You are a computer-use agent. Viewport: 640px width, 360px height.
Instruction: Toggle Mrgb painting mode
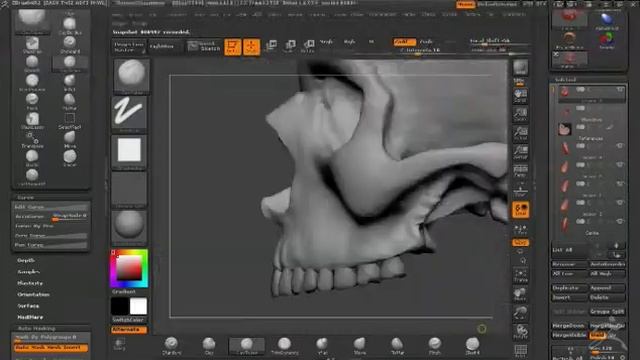point(326,42)
